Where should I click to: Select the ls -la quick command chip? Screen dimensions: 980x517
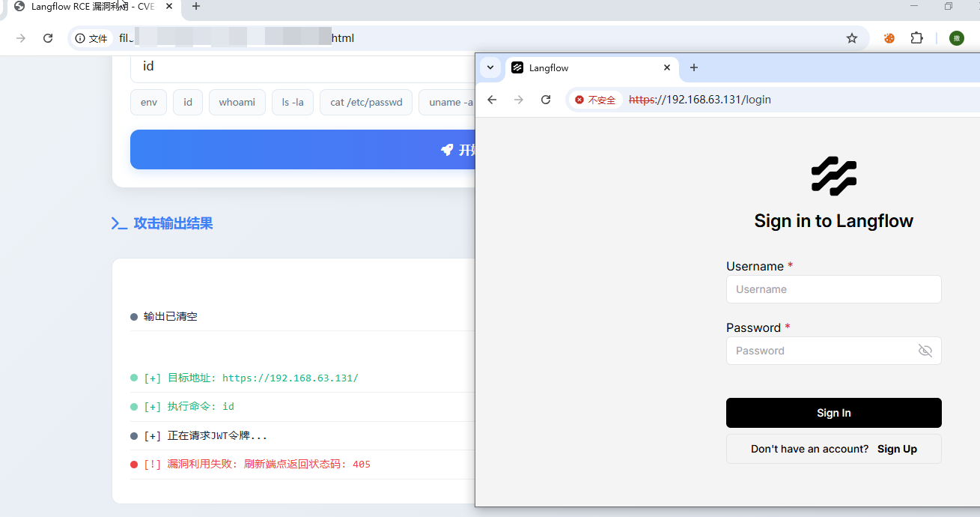(293, 102)
